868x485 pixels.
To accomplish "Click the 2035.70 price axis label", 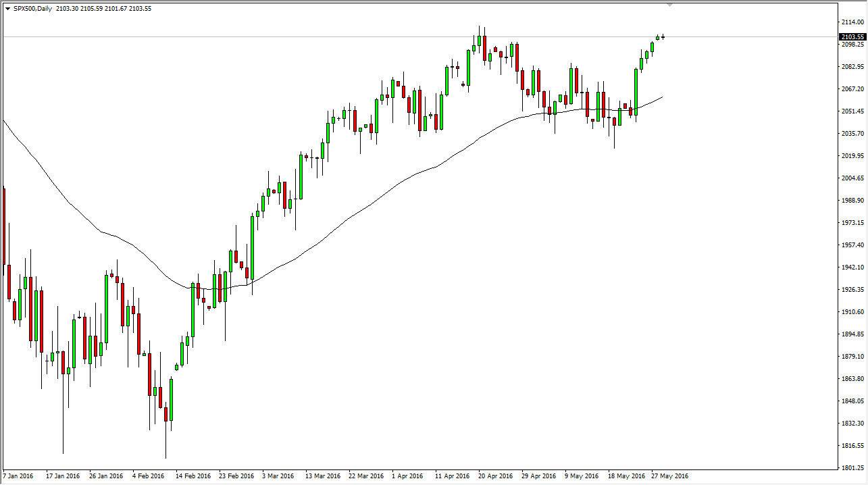I will (852, 134).
